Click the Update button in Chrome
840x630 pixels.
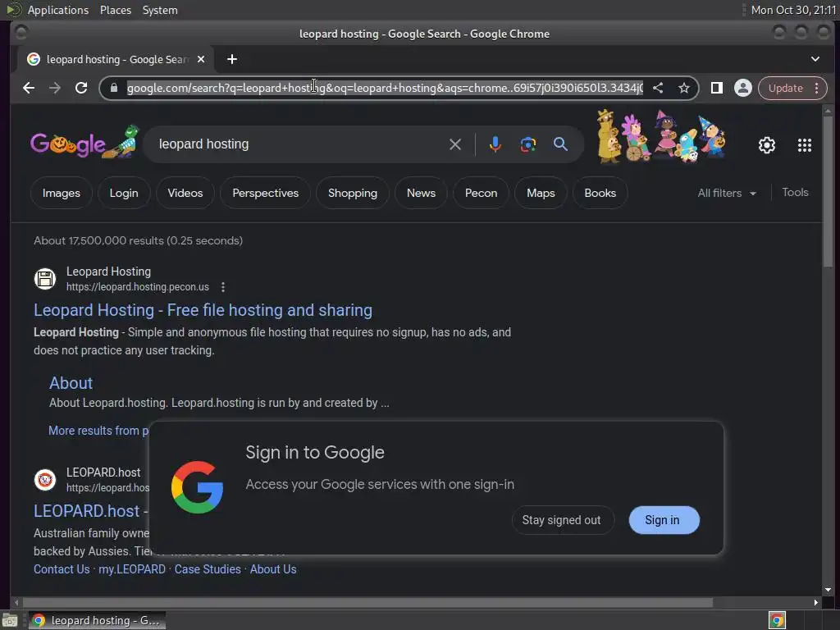[x=785, y=88]
